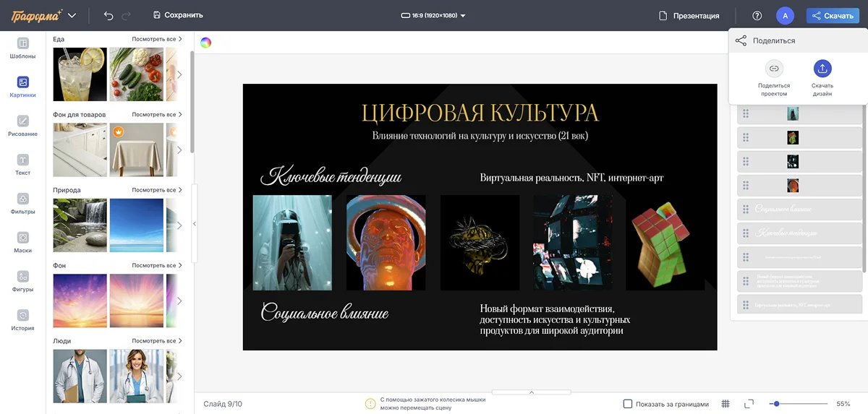
Task: Click the Скачать дизайн upload icon
Action: point(822,69)
